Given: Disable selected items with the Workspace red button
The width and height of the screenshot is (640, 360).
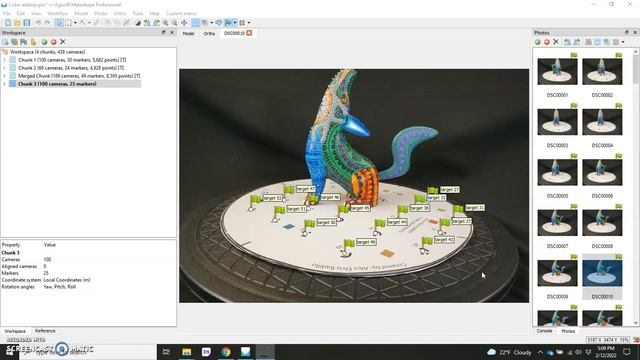Looking at the screenshot, I should click(53, 42).
